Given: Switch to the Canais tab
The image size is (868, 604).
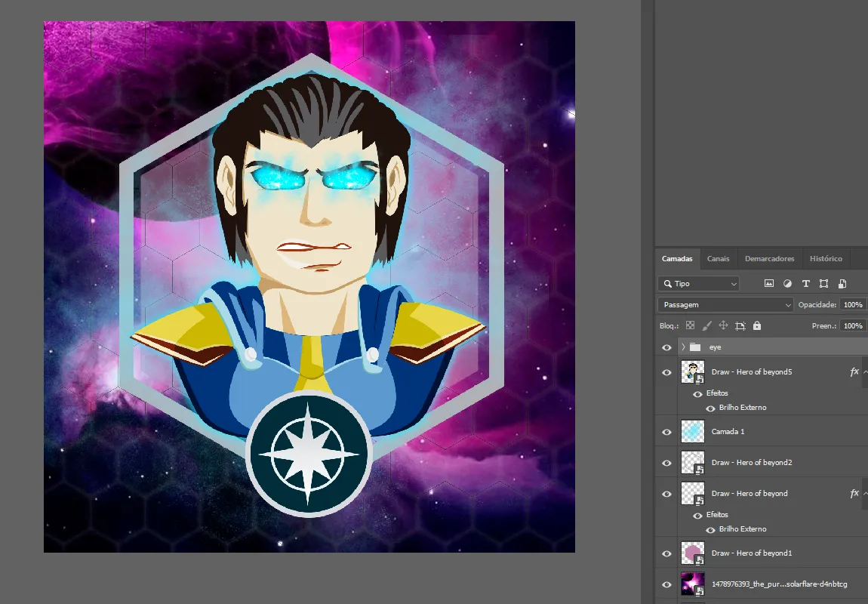Looking at the screenshot, I should pyautogui.click(x=718, y=258).
